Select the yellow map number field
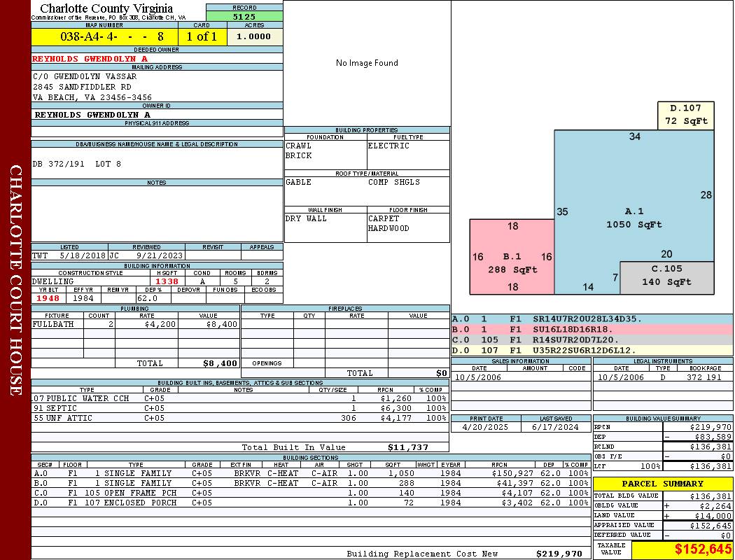Viewport: 735px width, 560px height. click(104, 37)
